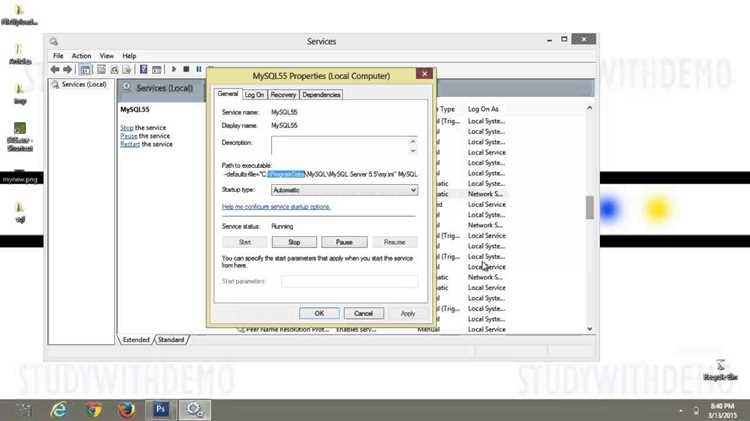750x421 pixels.
Task: Select the Standard tab at the bottom
Action: click(171, 340)
